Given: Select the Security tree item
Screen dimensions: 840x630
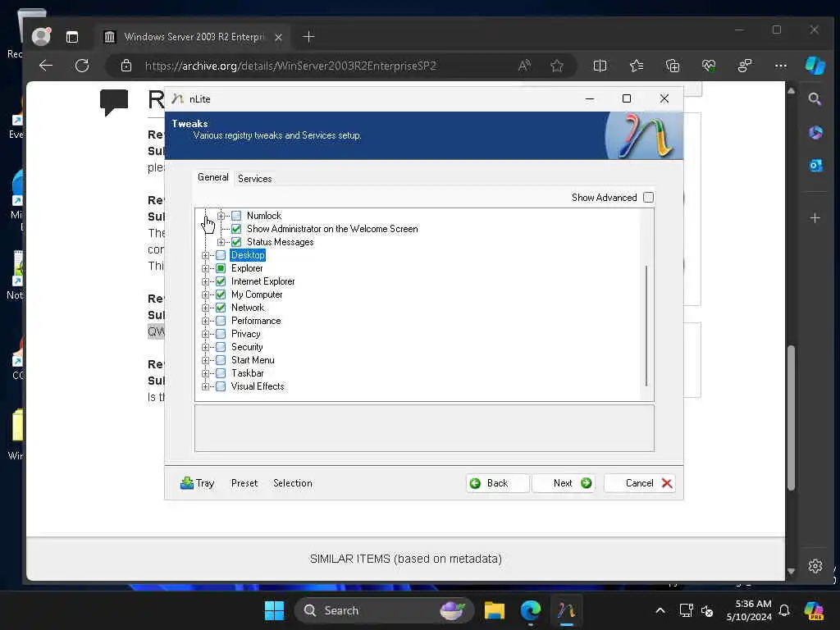Looking at the screenshot, I should coord(247,347).
